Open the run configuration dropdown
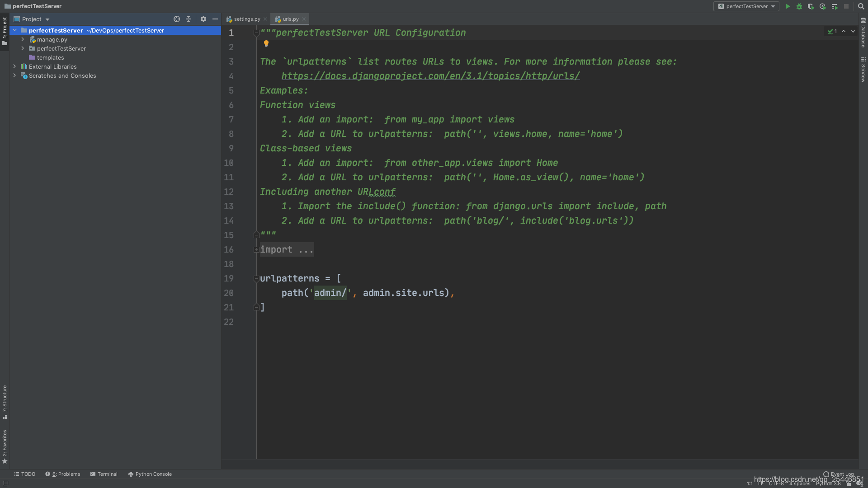The width and height of the screenshot is (868, 488). (x=746, y=6)
